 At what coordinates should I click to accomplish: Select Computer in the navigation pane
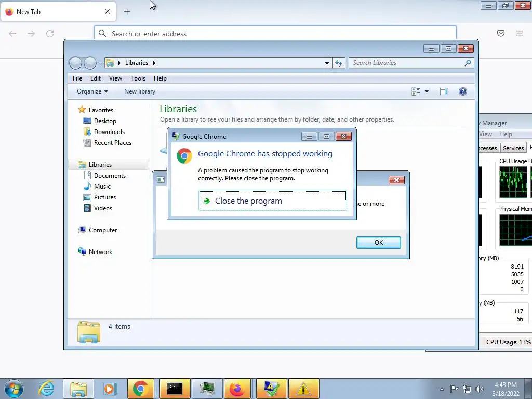[x=102, y=230]
